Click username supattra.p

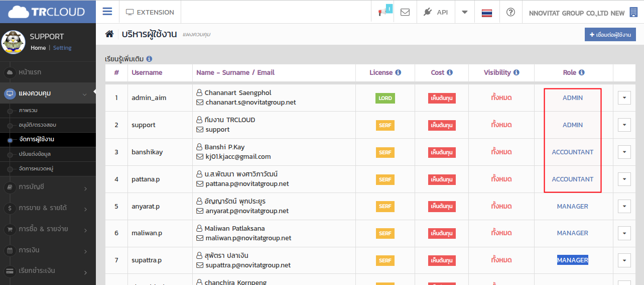[x=147, y=260]
